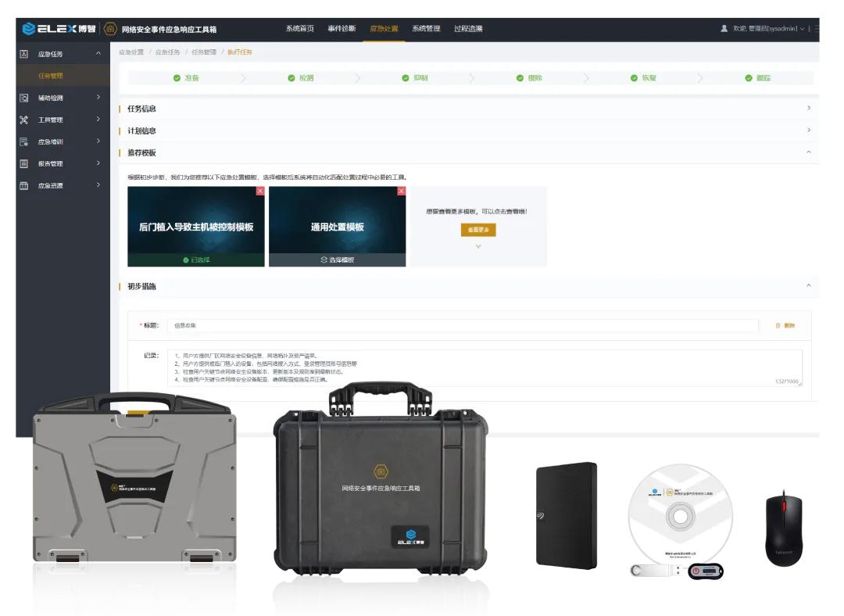Click the 应急处置 breadcrumb link
This screenshot has width=844, height=616.
coord(131,52)
